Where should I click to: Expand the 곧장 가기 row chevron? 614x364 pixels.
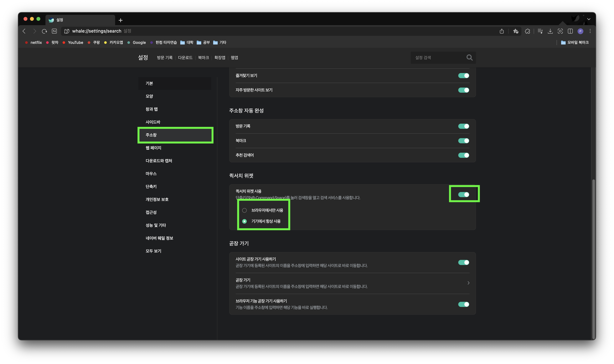coord(468,283)
